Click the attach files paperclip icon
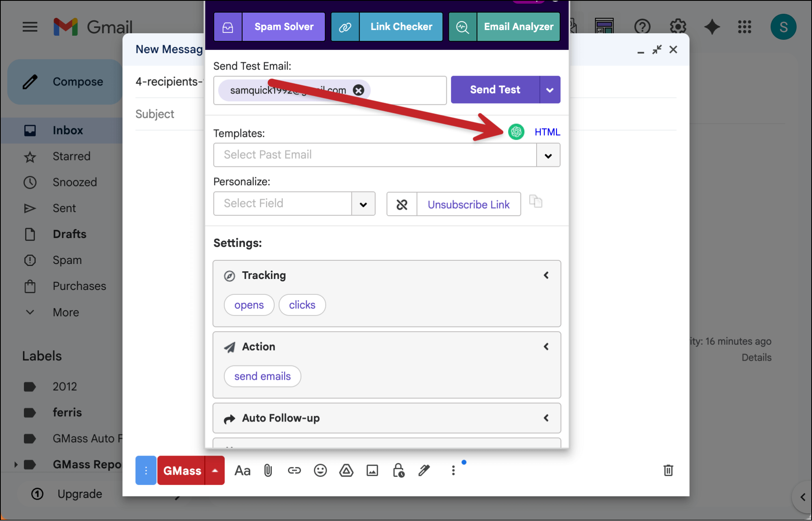This screenshot has height=521, width=812. pyautogui.click(x=268, y=471)
